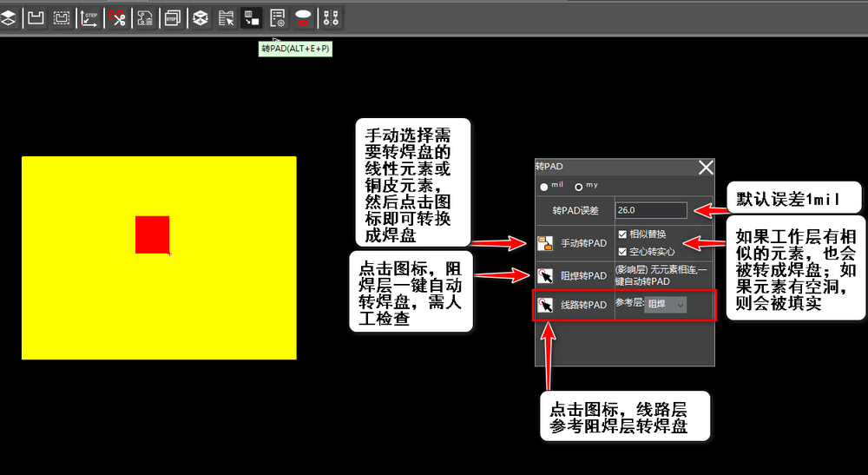This screenshot has width=868, height=475.
Task: Click the STEP copy duplicate icon
Action: coord(173,18)
